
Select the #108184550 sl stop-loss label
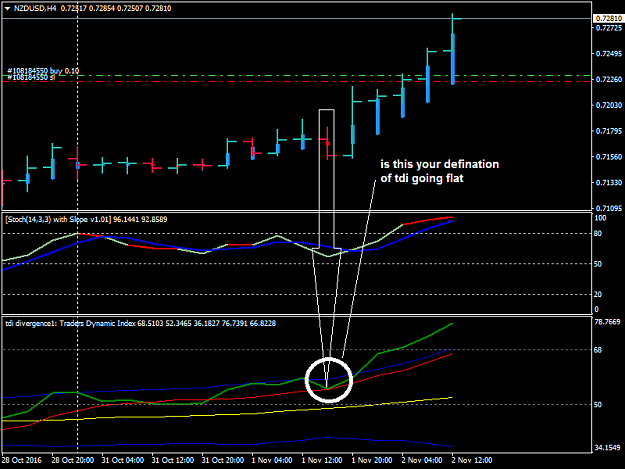click(31, 77)
